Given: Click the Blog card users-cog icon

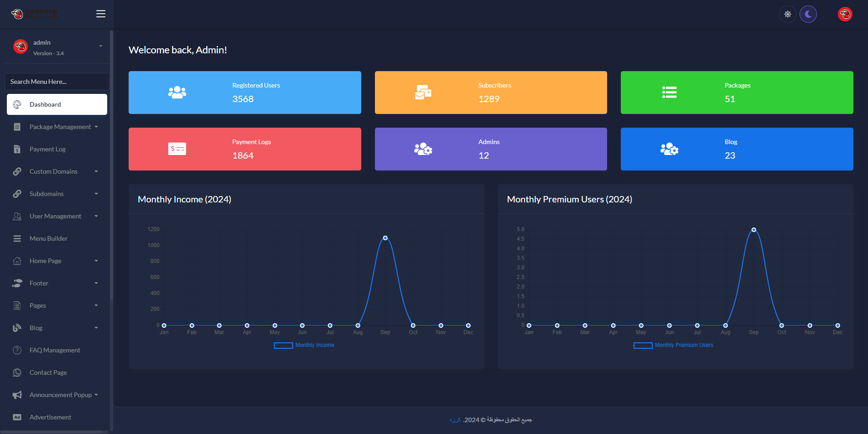Looking at the screenshot, I should coord(669,149).
